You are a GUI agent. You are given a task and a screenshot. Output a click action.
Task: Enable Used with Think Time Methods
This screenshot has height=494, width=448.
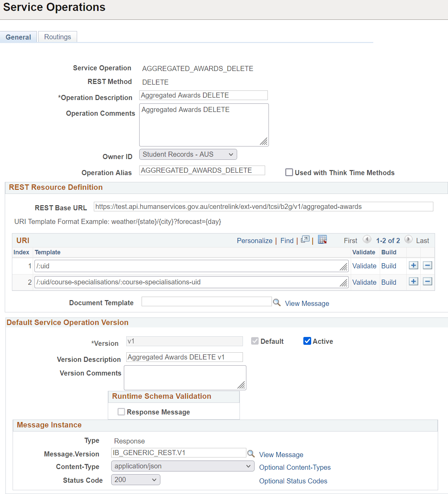(289, 172)
